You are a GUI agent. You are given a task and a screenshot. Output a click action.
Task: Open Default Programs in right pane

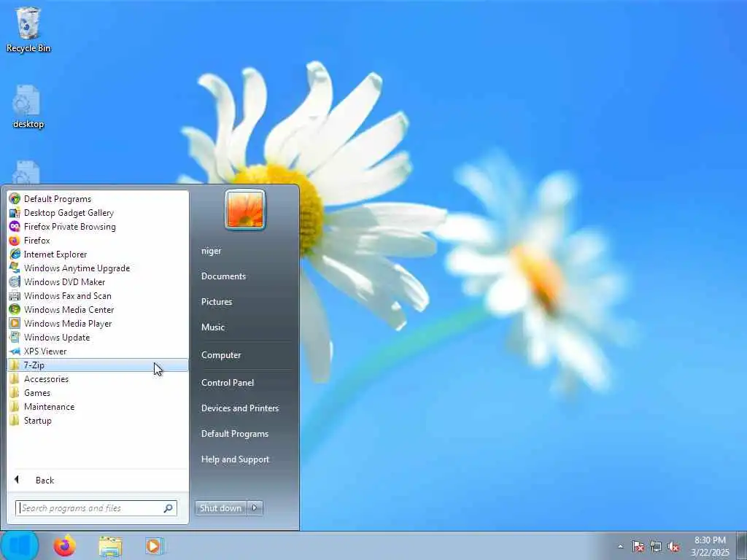coord(235,434)
